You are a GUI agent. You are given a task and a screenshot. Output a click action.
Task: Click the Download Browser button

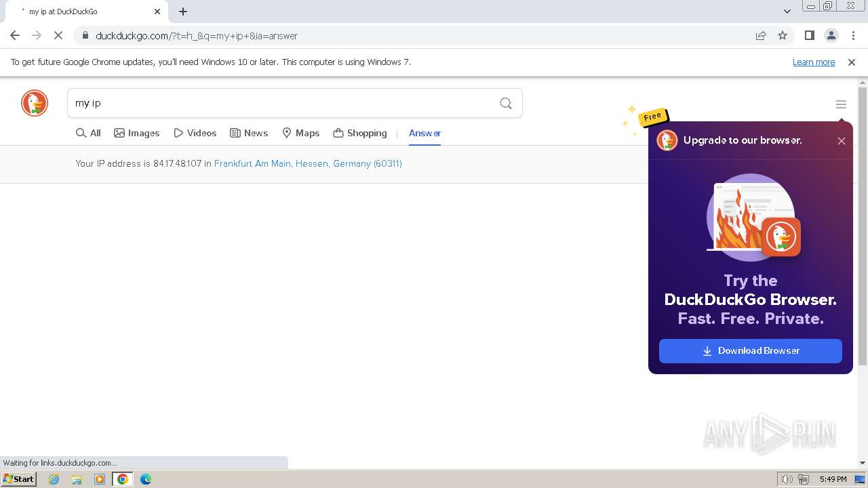pos(751,351)
